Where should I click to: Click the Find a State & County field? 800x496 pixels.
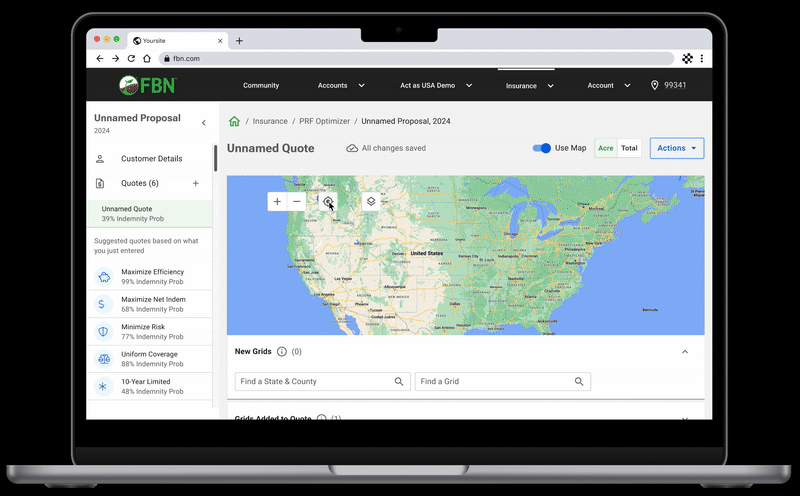(322, 382)
